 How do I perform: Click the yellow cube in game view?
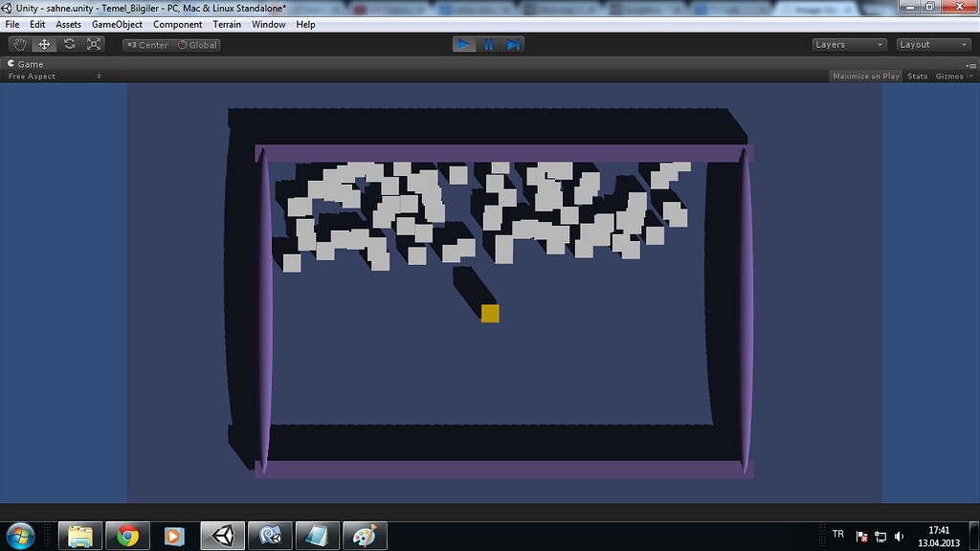[490, 314]
